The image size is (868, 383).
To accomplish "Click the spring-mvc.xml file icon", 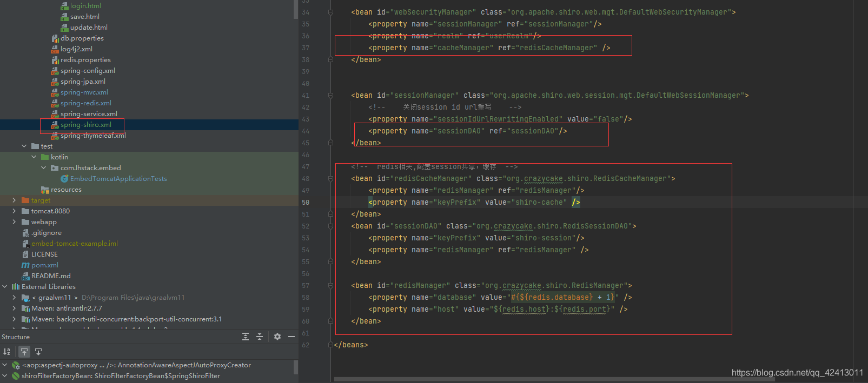I will pyautogui.click(x=55, y=92).
